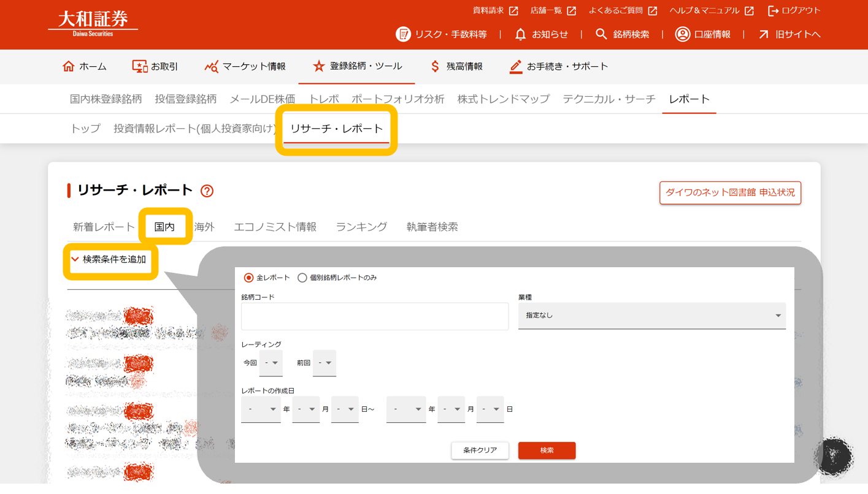Select the 全レポート radio button

point(248,278)
